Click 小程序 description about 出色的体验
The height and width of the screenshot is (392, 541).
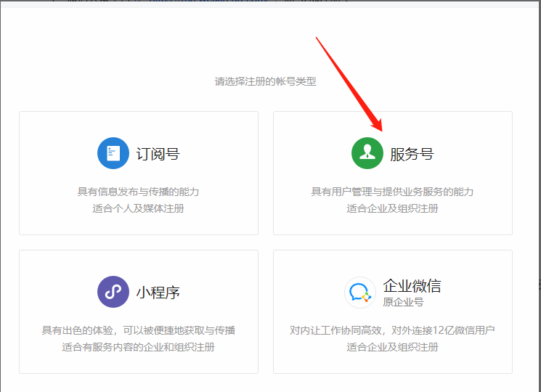pyautogui.click(x=138, y=330)
